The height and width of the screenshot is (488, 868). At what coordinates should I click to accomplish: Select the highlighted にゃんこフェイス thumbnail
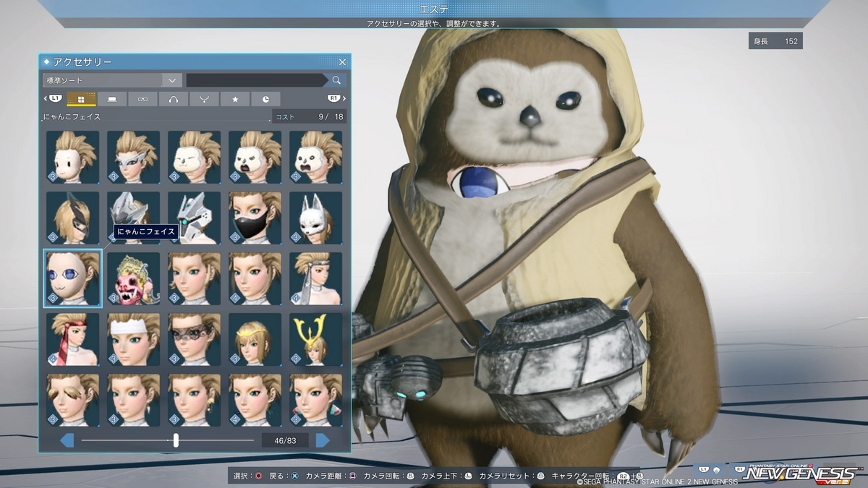73,278
